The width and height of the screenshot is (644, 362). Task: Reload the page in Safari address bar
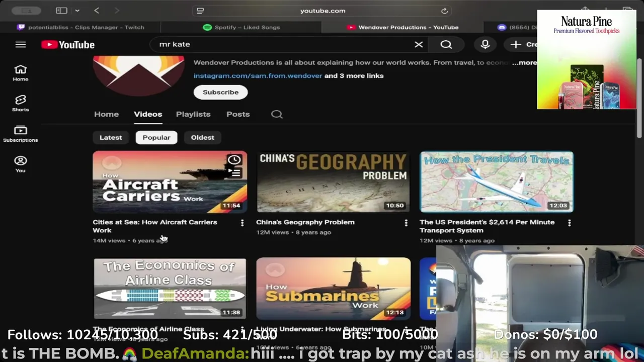pyautogui.click(x=444, y=11)
